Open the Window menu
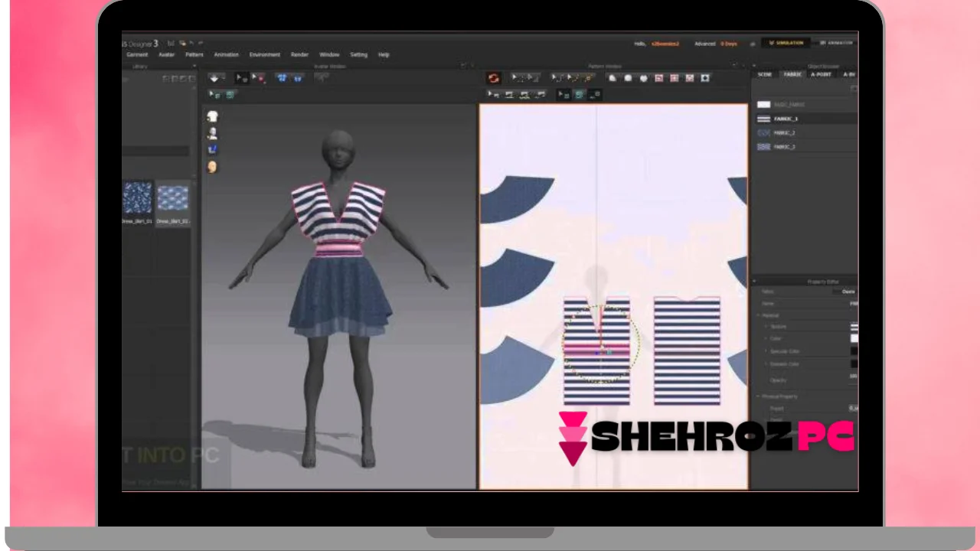The image size is (980, 551). pos(329,55)
